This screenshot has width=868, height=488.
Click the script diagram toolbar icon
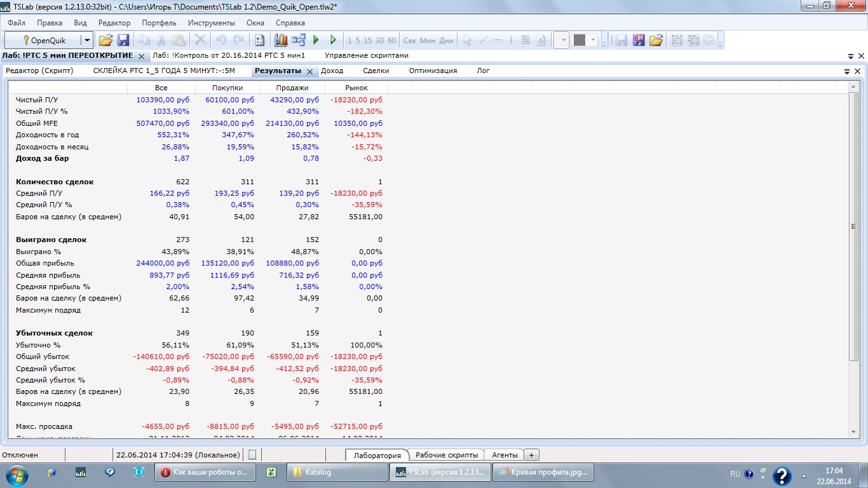coord(299,40)
